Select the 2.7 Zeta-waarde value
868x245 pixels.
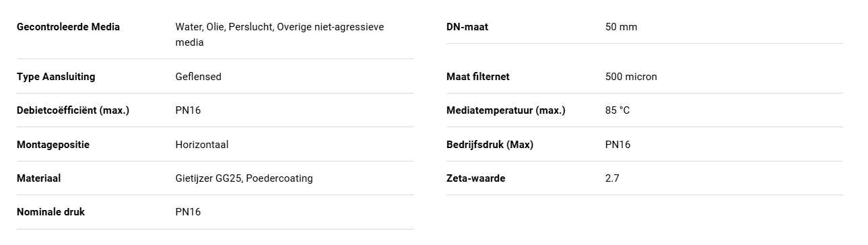tap(612, 178)
